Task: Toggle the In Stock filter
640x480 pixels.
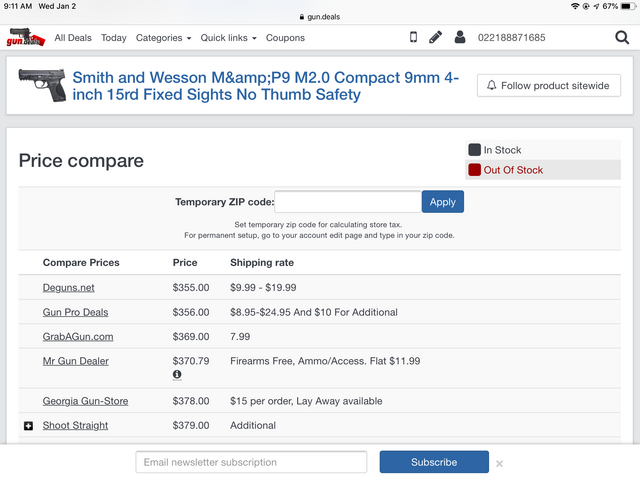Action: click(543, 150)
